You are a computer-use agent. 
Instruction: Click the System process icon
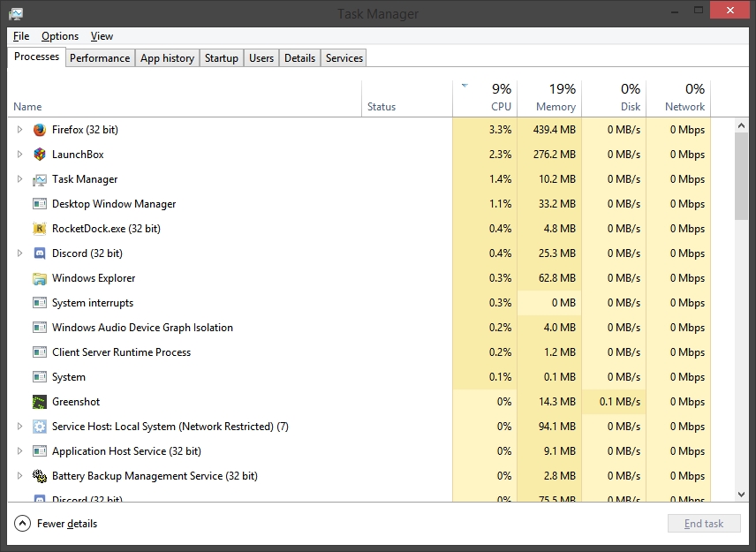tap(40, 377)
